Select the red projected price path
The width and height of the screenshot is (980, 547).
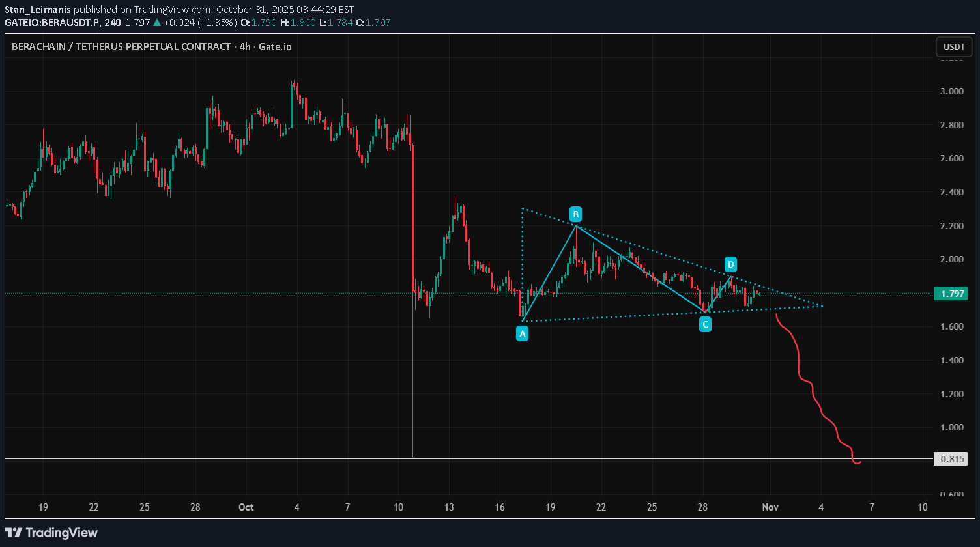[812, 389]
